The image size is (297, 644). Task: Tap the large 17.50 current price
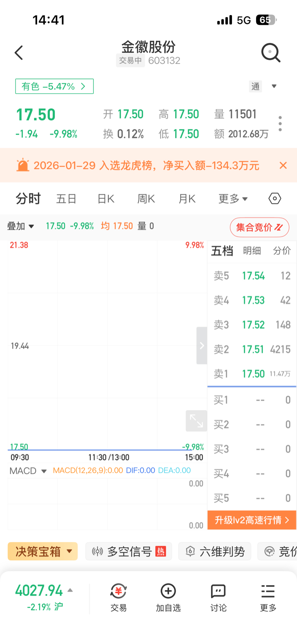click(x=36, y=115)
